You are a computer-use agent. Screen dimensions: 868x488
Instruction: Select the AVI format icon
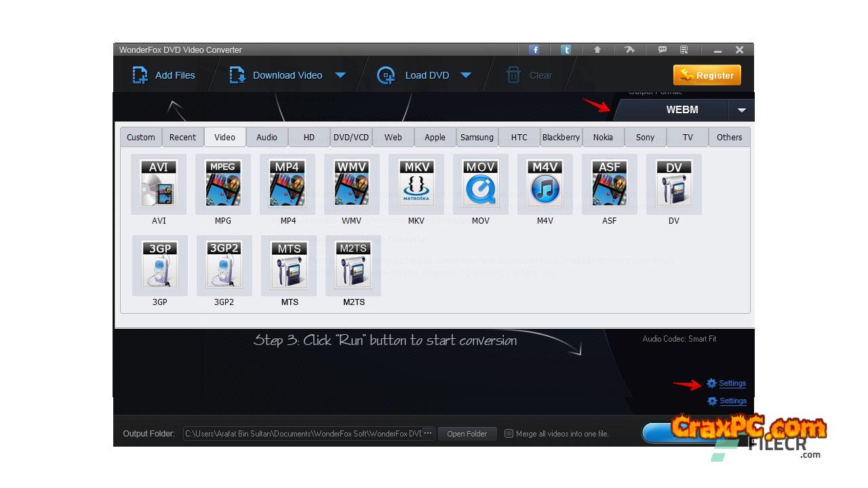158,184
